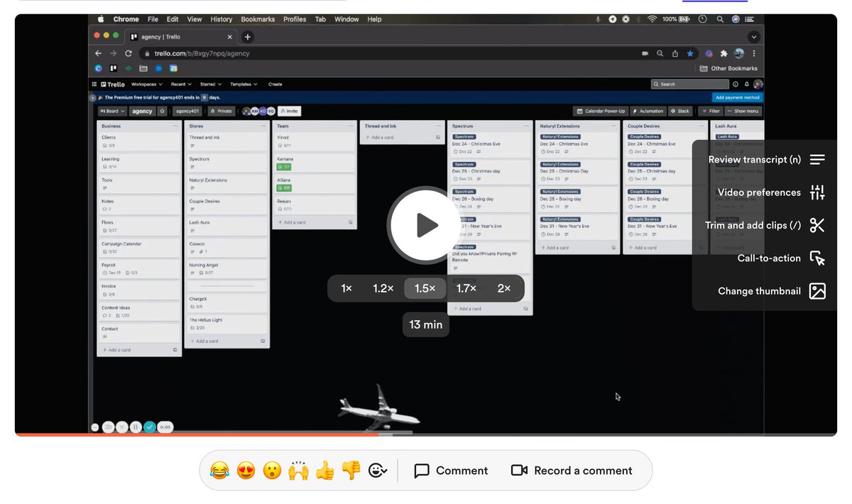React with the surprised face emoji
Image resolution: width=852 pixels, height=504 pixels.
273,470
